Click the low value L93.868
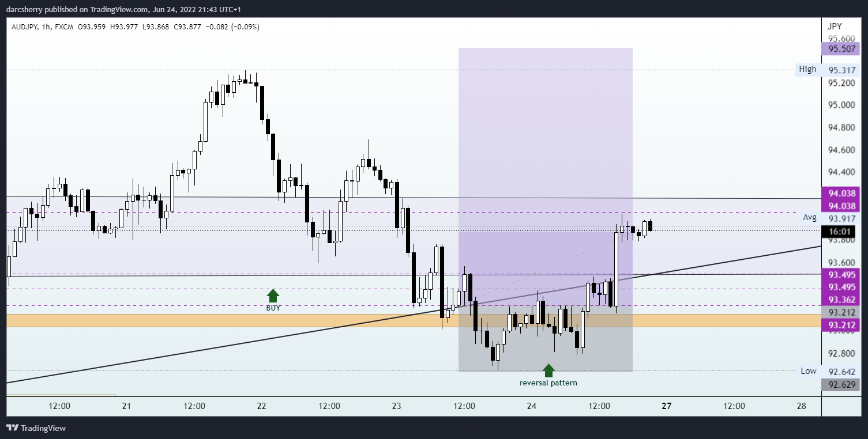Screen dimensions: 868x439 pyautogui.click(x=155, y=27)
